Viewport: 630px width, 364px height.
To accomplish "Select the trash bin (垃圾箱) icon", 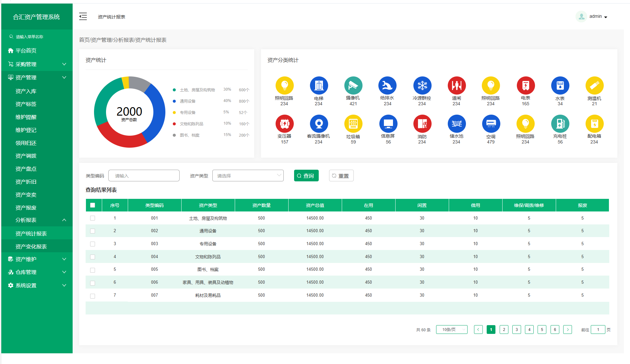I will coord(353,124).
